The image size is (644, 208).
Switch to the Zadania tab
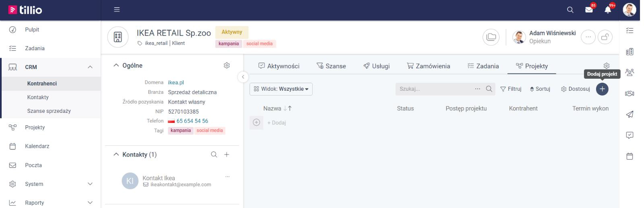coord(483,66)
